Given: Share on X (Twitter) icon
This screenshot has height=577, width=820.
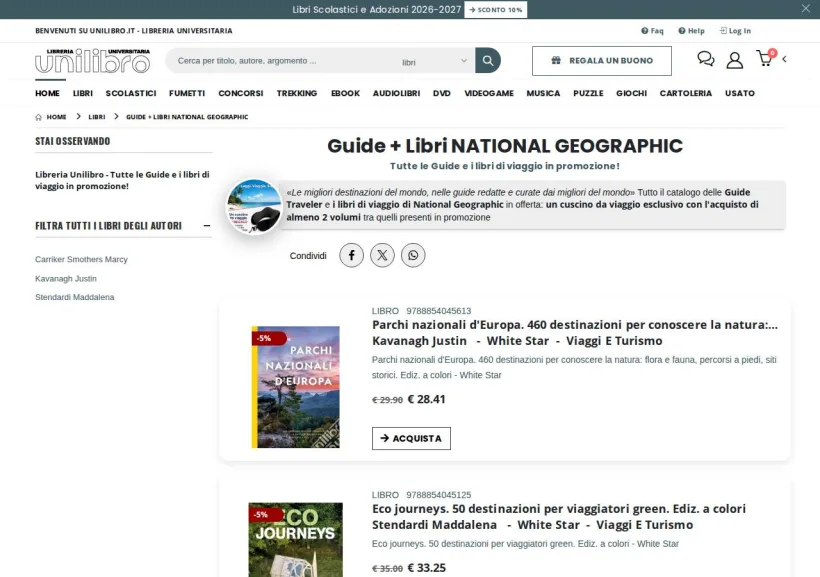Looking at the screenshot, I should (x=382, y=255).
